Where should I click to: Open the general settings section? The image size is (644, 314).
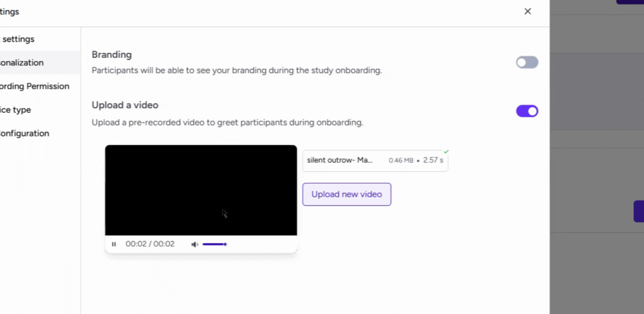(17, 39)
